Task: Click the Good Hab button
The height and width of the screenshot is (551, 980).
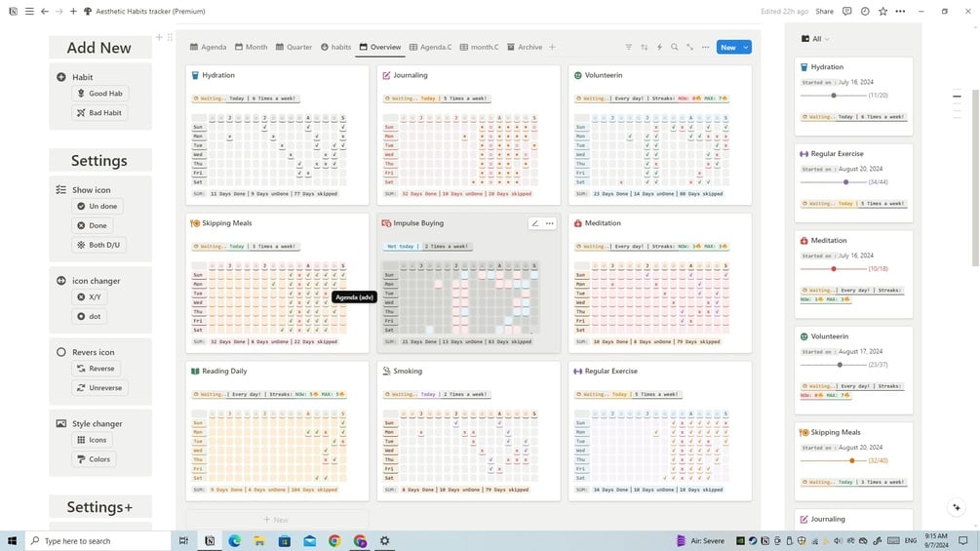Action: tap(100, 93)
